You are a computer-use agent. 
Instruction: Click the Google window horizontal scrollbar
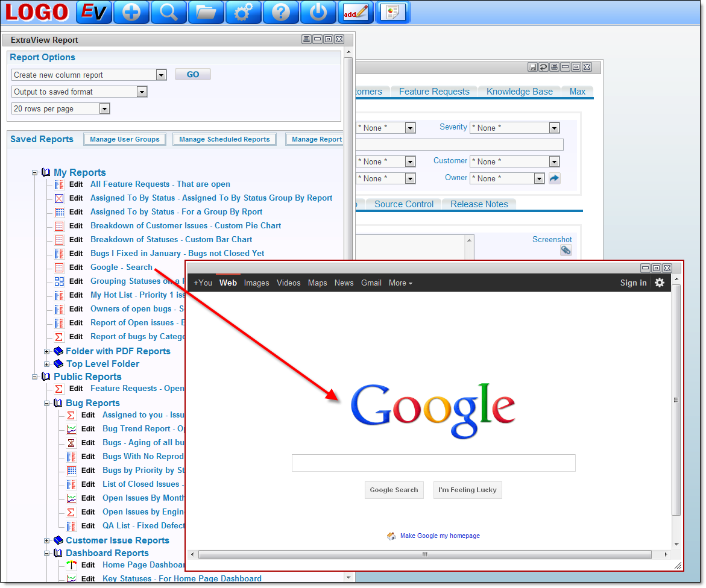pyautogui.click(x=425, y=555)
